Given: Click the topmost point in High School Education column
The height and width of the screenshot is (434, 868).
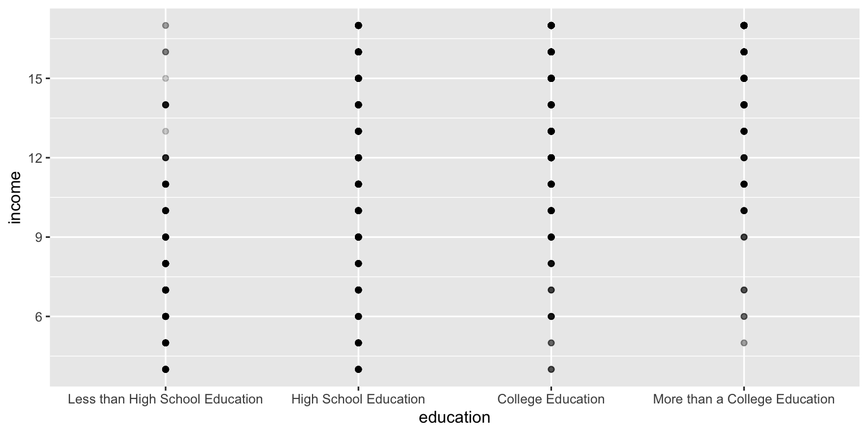Looking at the screenshot, I should (358, 25).
